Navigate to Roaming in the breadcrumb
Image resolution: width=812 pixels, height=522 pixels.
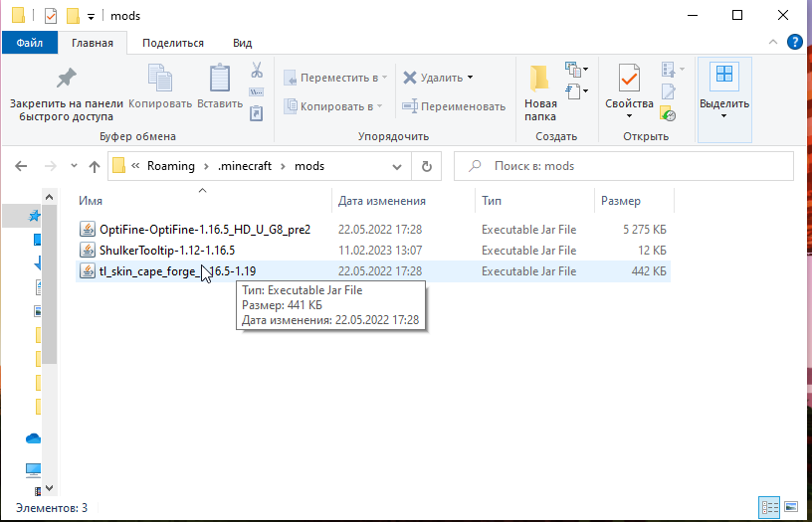pyautogui.click(x=171, y=166)
